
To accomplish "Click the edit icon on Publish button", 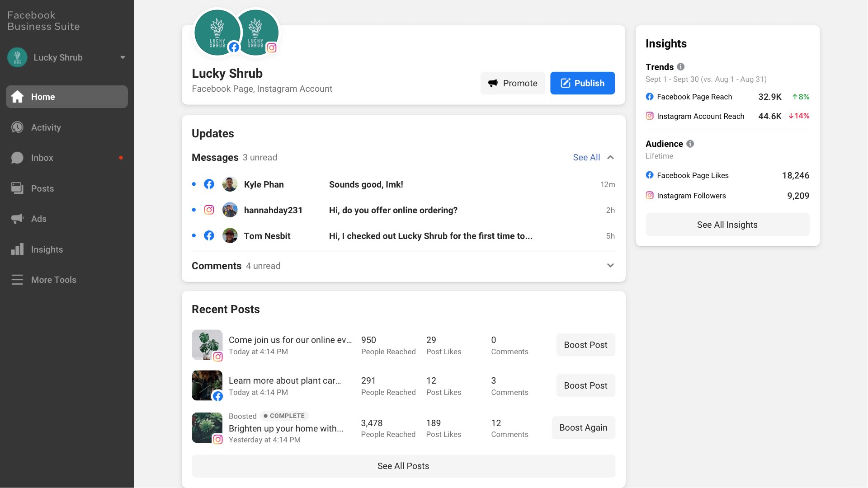I will pyautogui.click(x=566, y=83).
